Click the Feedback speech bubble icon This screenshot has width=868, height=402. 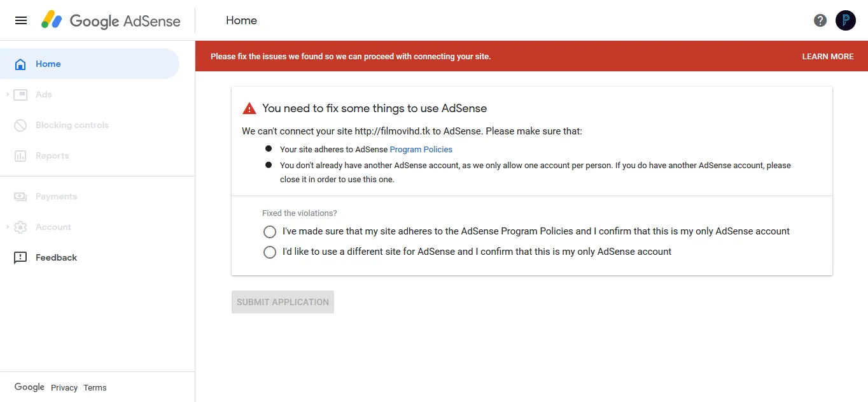point(20,258)
